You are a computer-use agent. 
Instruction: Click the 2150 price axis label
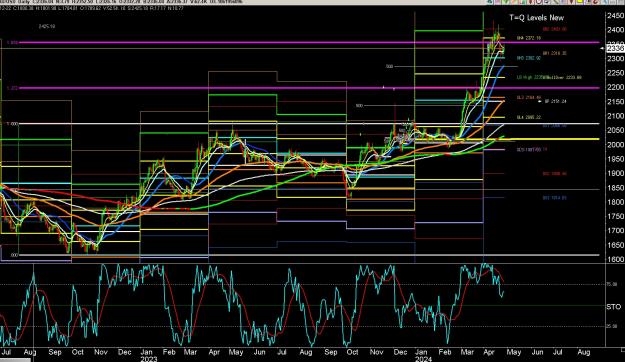[615, 102]
